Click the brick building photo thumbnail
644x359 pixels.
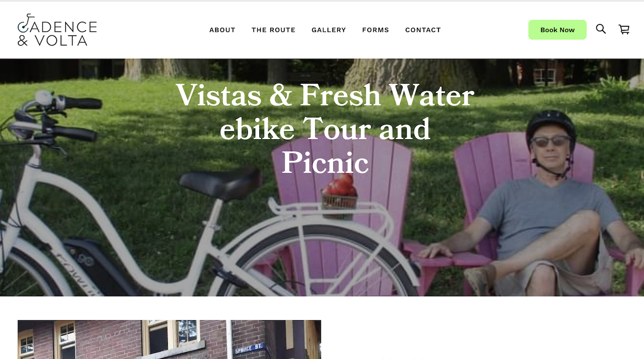tap(169, 340)
